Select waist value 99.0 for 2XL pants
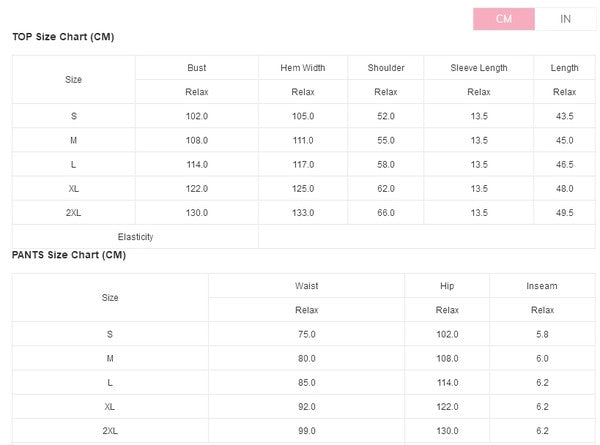600x445 pixels. [x=307, y=431]
